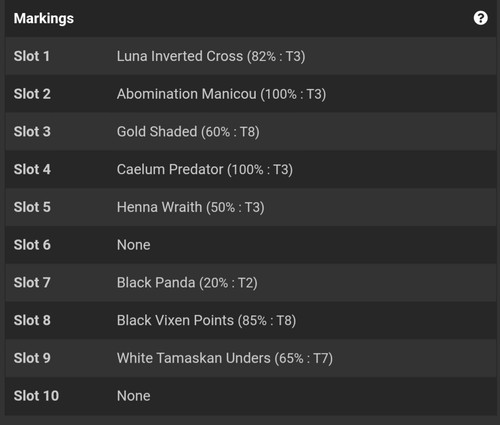The height and width of the screenshot is (425, 500).
Task: Click the Slot 2 label
Action: (x=32, y=94)
